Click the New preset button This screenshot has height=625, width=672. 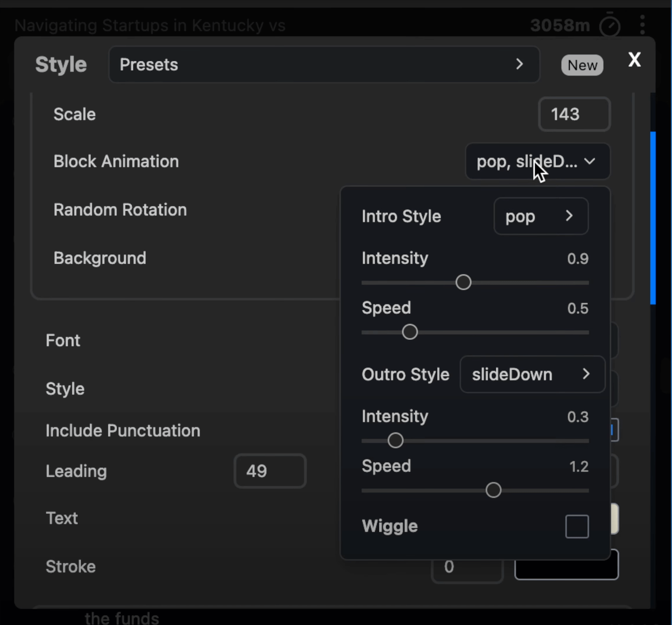tap(582, 65)
